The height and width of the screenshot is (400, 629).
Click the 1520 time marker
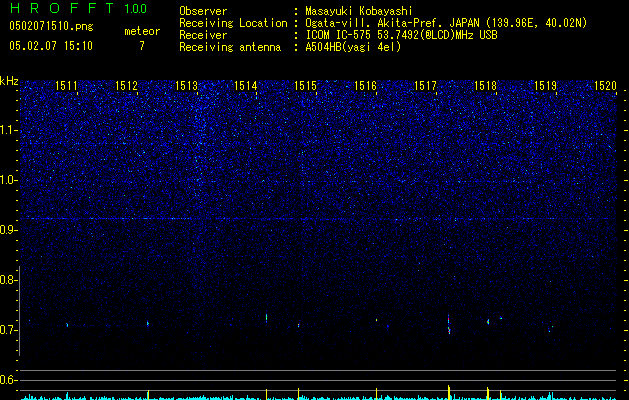(605, 86)
